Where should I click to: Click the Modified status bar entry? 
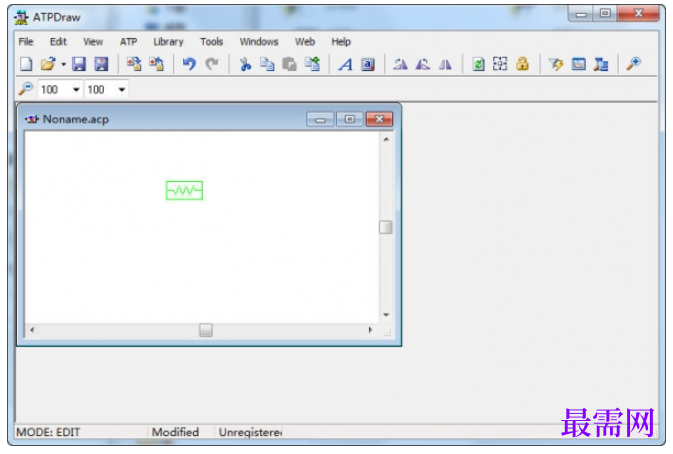coord(175,432)
